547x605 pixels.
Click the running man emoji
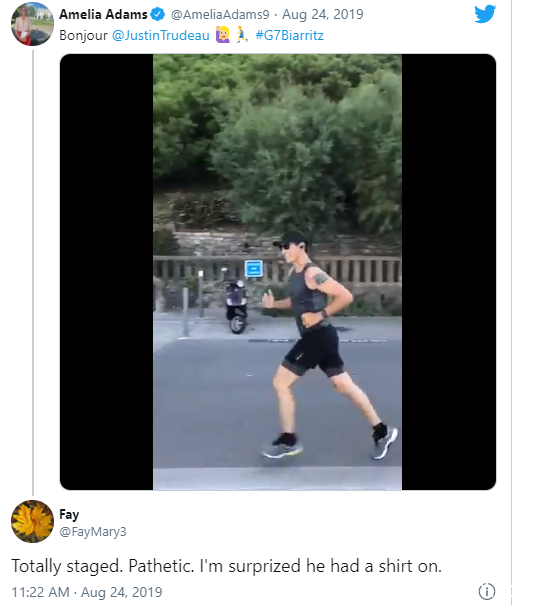(x=241, y=35)
